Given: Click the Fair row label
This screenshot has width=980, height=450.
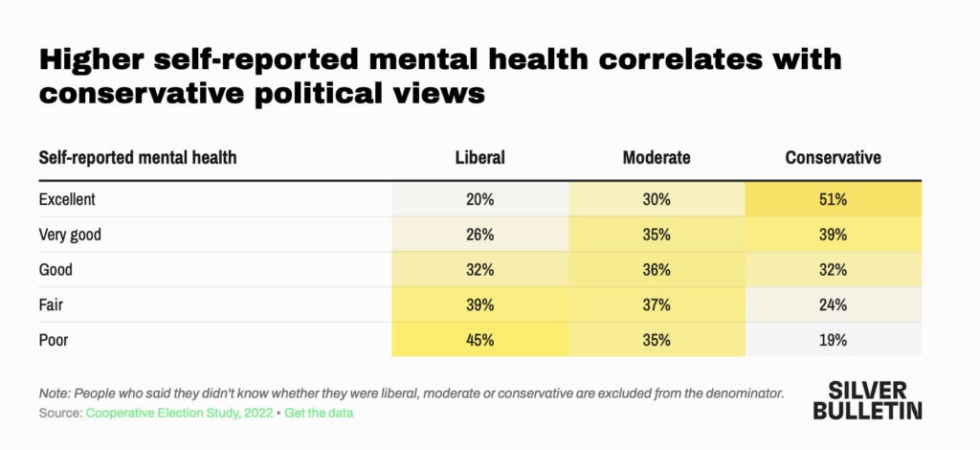Looking at the screenshot, I should 52,304.
